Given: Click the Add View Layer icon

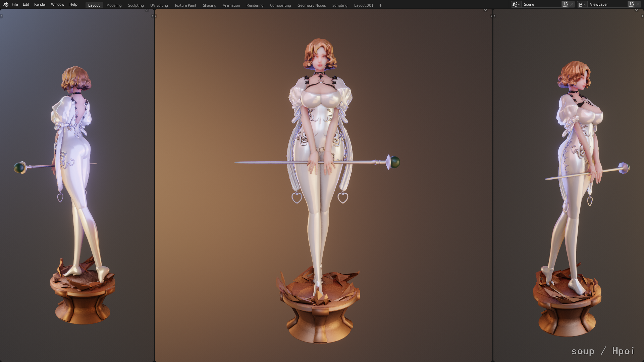Looking at the screenshot, I should coord(631,4).
